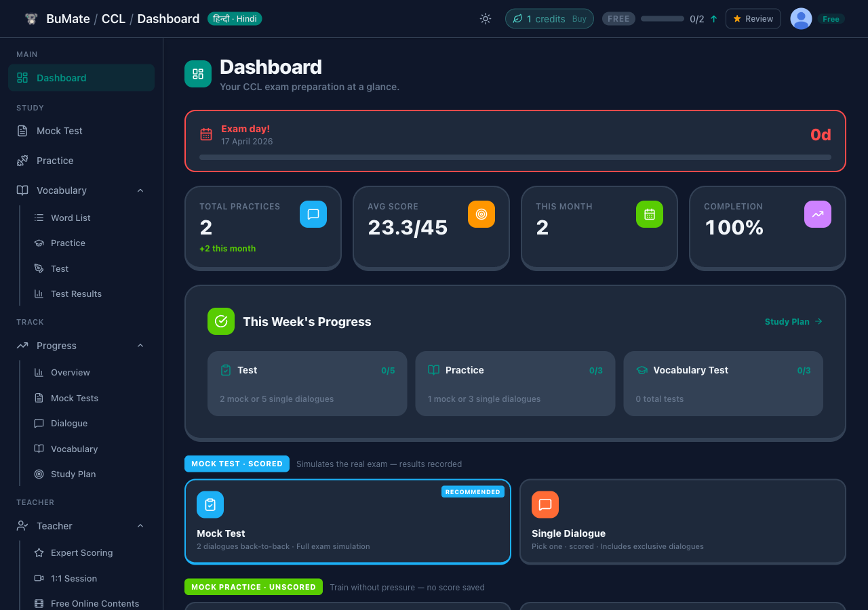The image size is (868, 610).
Task: Click the RECOMMENDED badge
Action: click(x=473, y=492)
